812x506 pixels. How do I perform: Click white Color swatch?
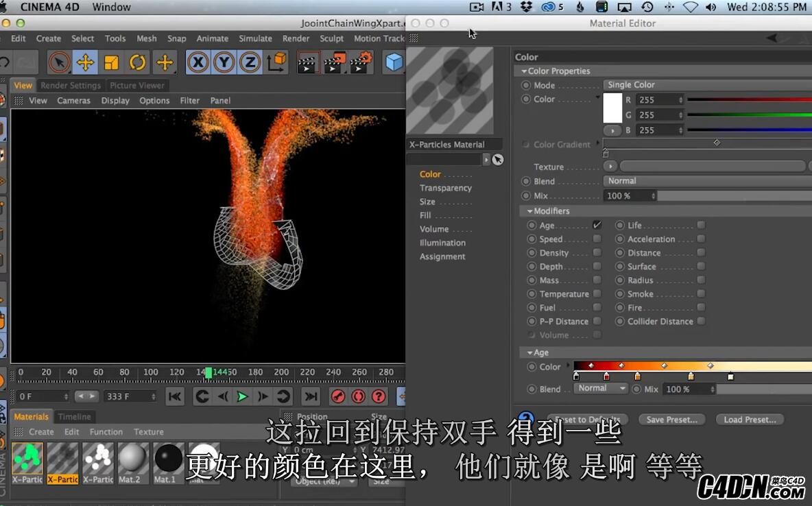pyautogui.click(x=612, y=108)
